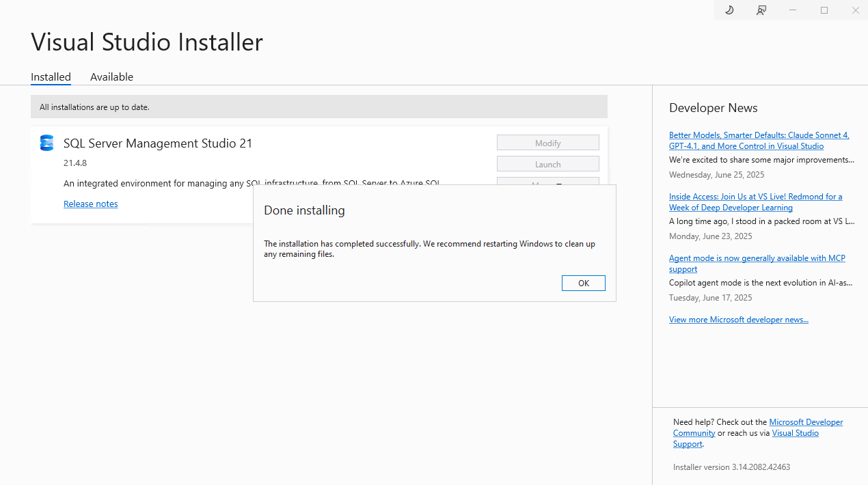This screenshot has height=485, width=868.
Task: Open the Agent mode MCP support article
Action: click(x=757, y=263)
